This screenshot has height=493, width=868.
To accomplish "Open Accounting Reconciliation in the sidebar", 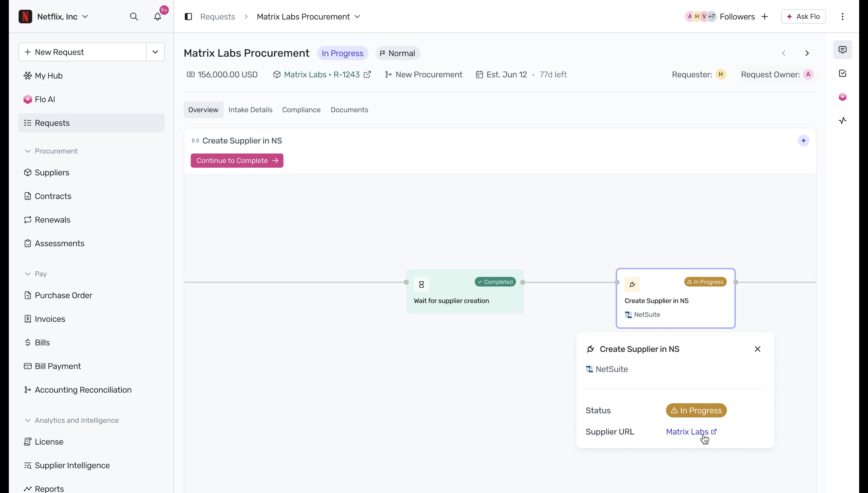I will 92,390.
